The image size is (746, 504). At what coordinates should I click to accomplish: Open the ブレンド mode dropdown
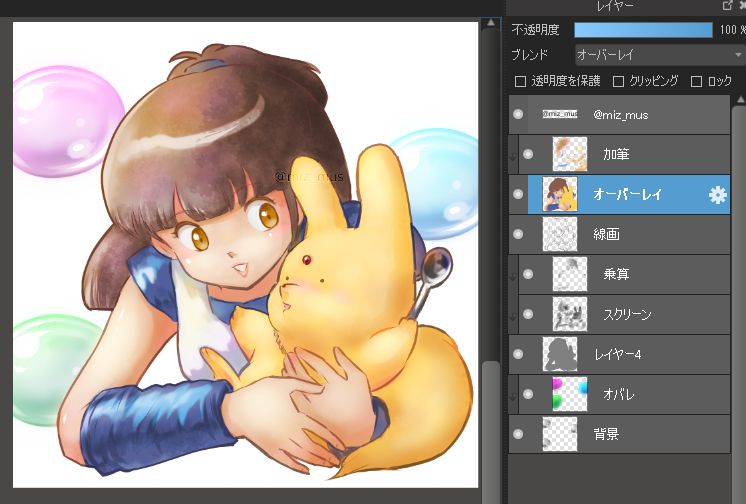pos(659,55)
